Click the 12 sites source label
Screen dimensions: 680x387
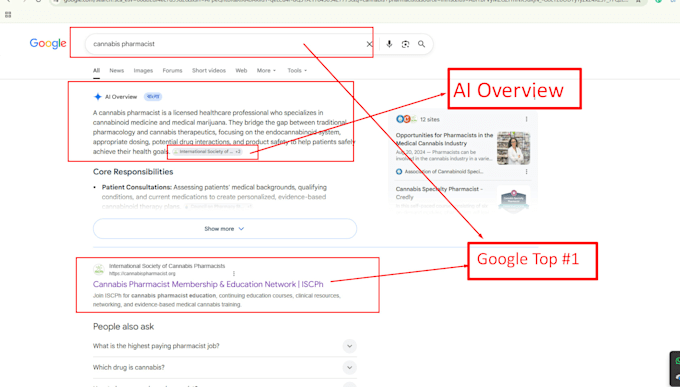[429, 119]
